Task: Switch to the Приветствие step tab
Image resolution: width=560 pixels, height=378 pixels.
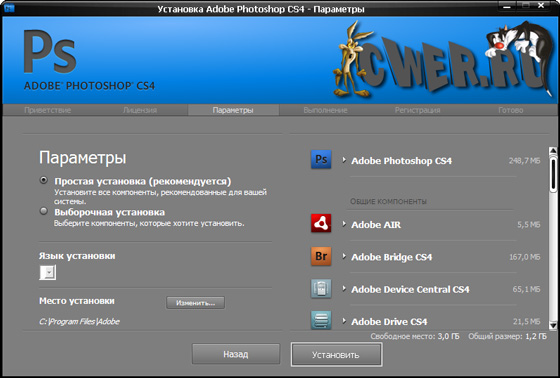Action: (48, 110)
